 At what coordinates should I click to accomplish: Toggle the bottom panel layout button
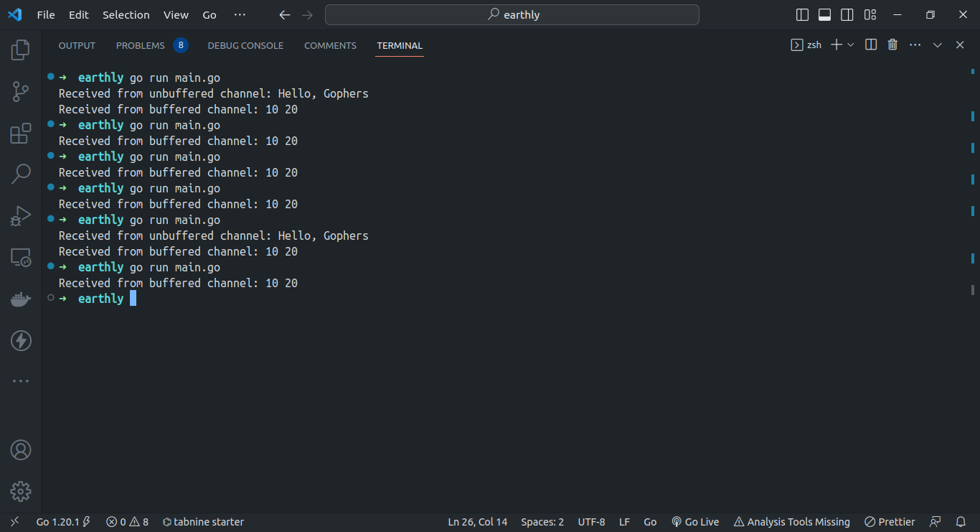coord(825,15)
